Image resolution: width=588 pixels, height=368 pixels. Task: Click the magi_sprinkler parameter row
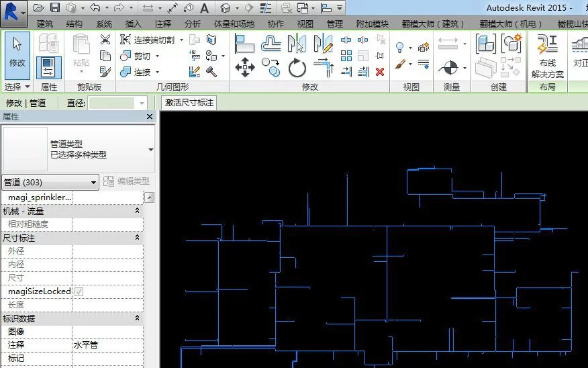click(x=72, y=197)
